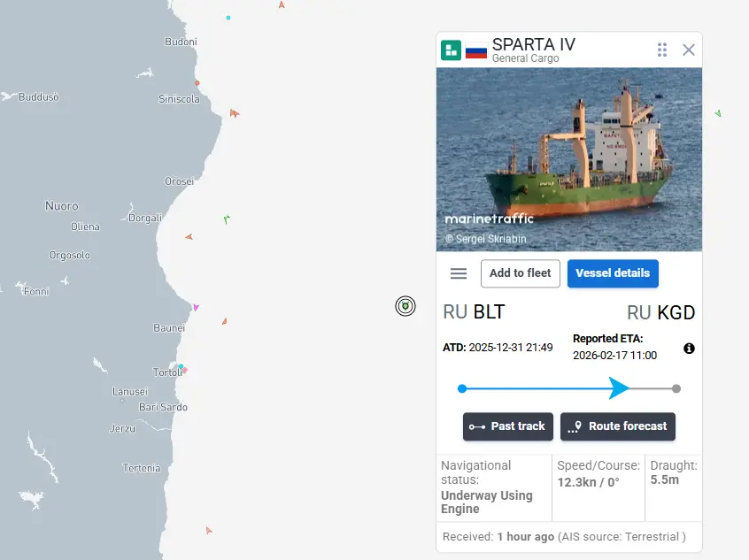Click the Russian flag icon in popup header

[x=476, y=51]
